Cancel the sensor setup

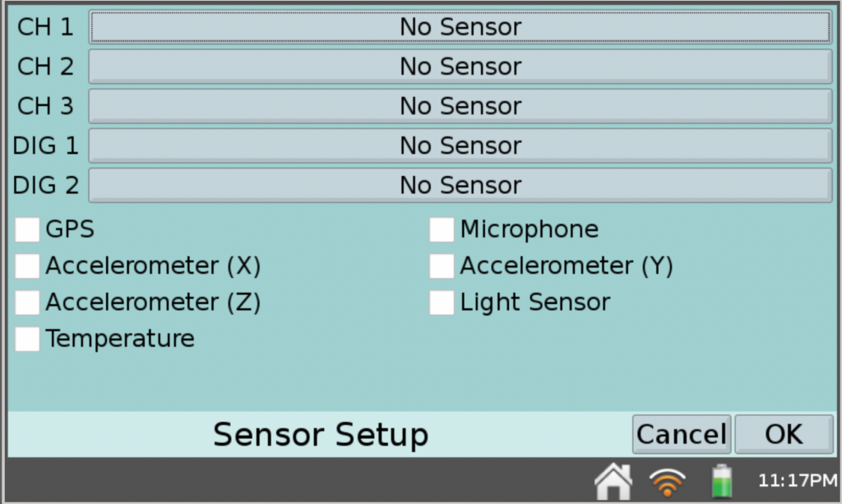pyautogui.click(x=681, y=434)
